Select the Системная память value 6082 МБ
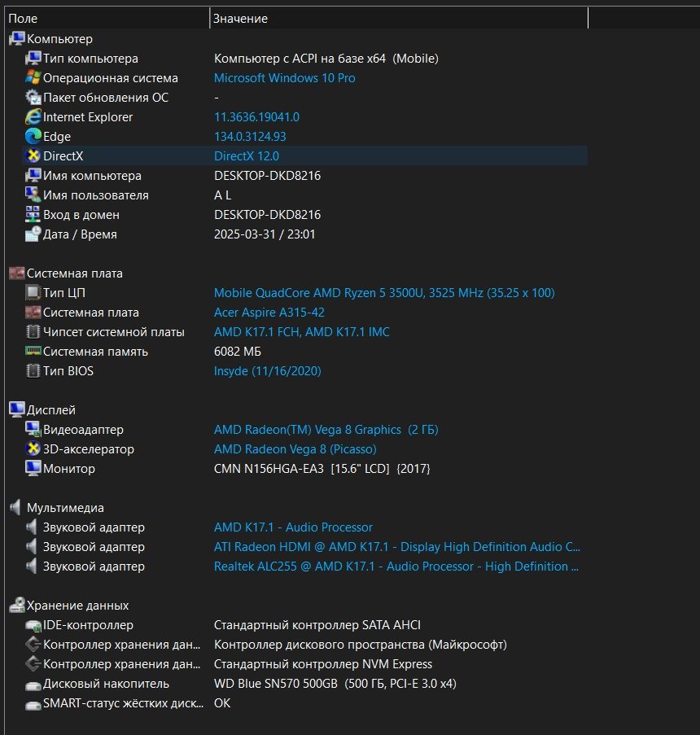The image size is (700, 735). [x=237, y=351]
